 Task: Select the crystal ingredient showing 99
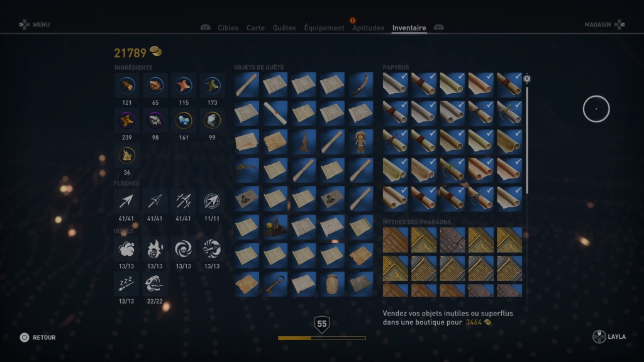(212, 121)
